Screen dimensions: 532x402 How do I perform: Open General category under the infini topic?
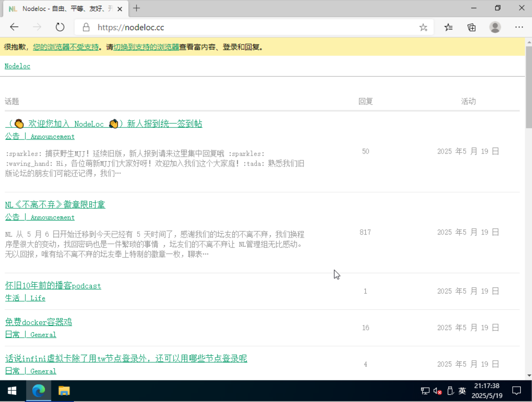click(x=31, y=371)
